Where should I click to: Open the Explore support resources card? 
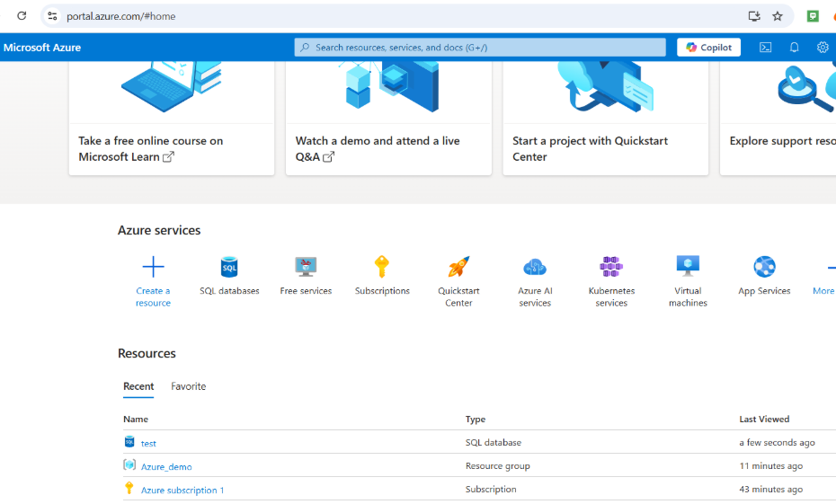778,119
